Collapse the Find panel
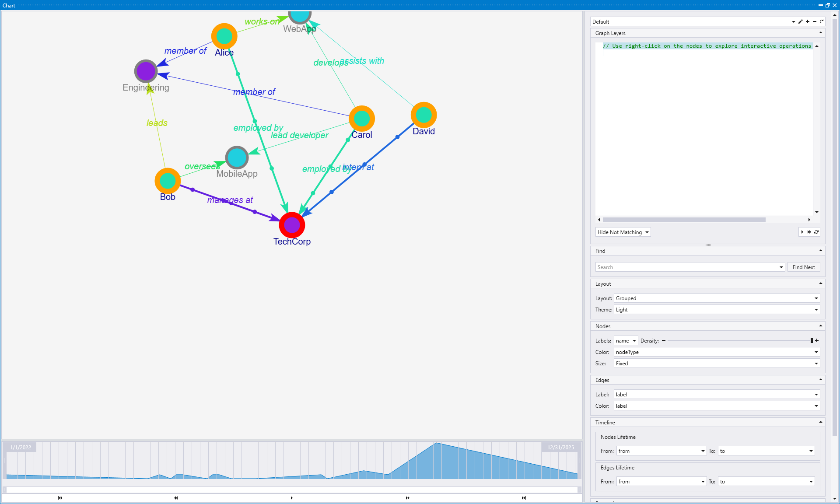840x504 pixels. coord(821,250)
